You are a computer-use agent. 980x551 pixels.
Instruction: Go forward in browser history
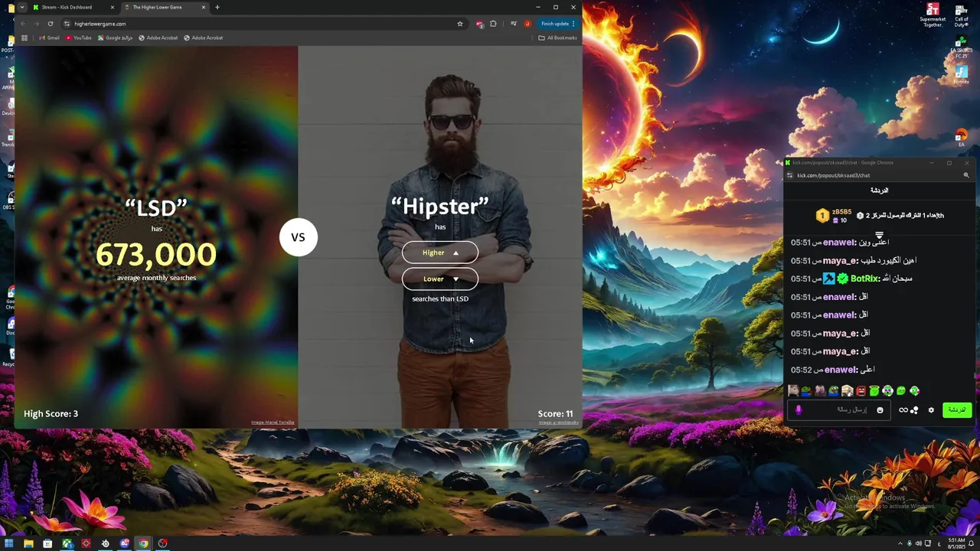(x=37, y=24)
